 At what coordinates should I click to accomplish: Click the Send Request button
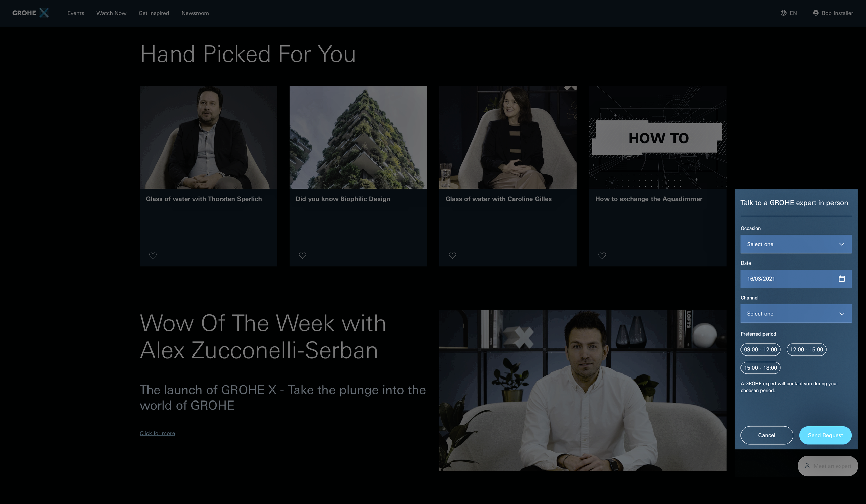825,435
